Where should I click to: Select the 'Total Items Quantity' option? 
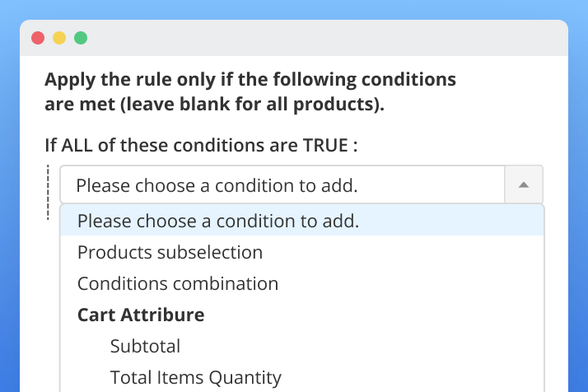[x=195, y=377]
